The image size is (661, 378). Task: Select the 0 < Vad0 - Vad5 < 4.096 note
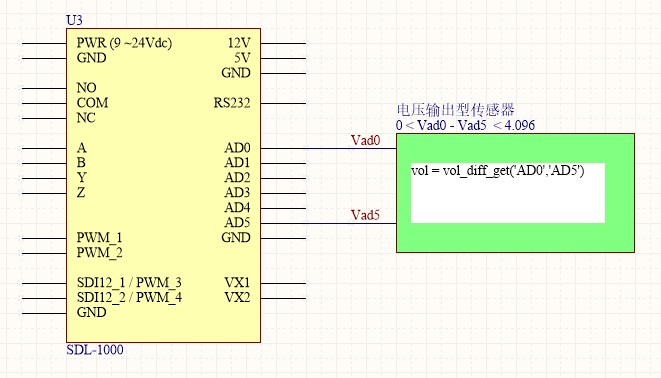coord(465,125)
